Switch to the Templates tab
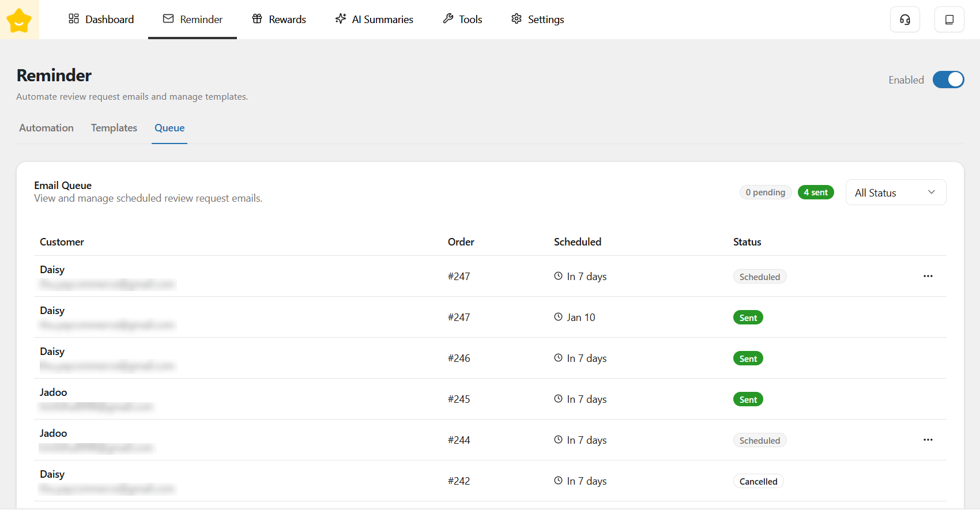 coord(114,128)
